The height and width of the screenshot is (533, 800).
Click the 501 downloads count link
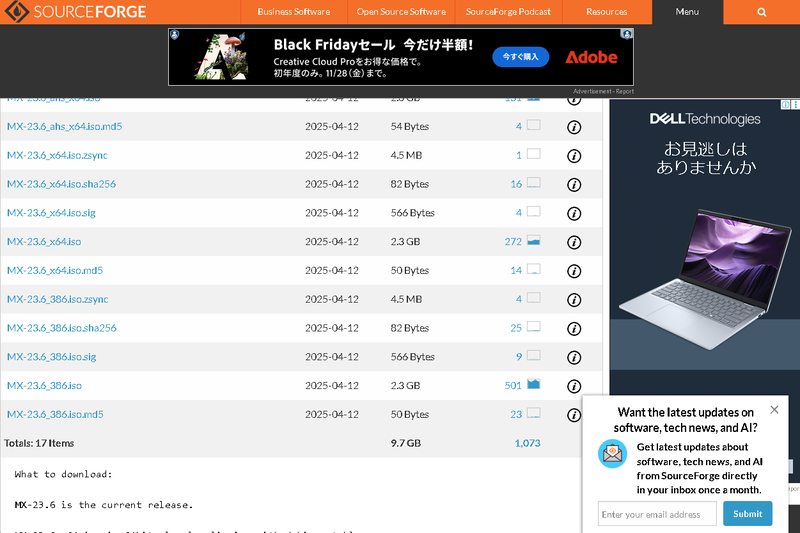pyautogui.click(x=513, y=386)
